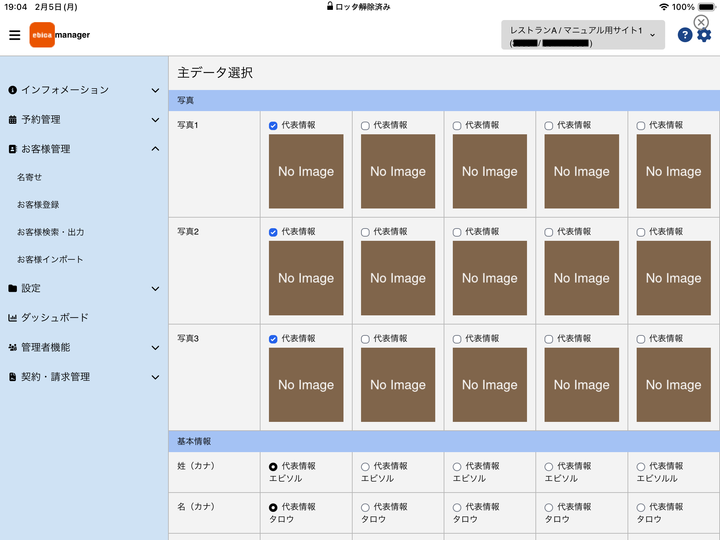The image size is (720, 540).
Task: Check 写真2 third 代表情報 checkbox
Action: pos(457,232)
